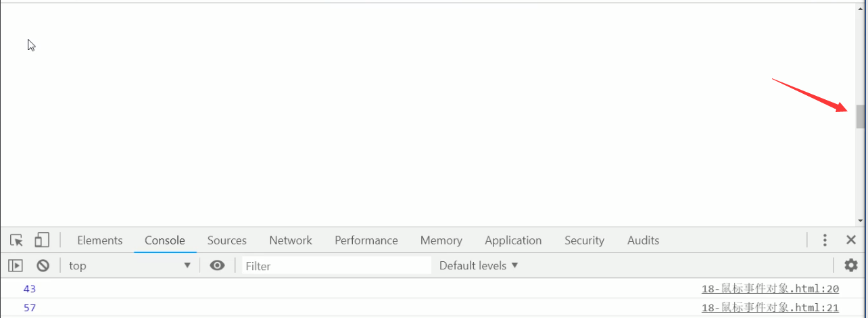Select the Memory tab
868x318 pixels.
[x=441, y=240]
